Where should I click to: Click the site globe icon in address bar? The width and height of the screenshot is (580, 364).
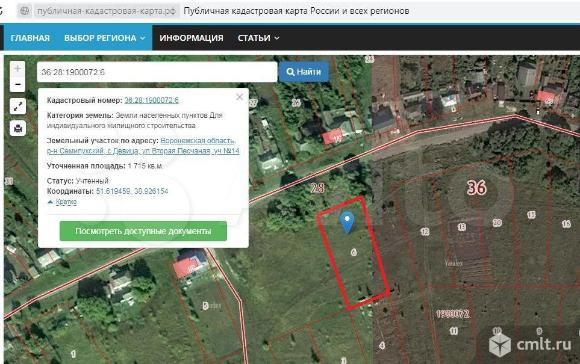(x=25, y=11)
